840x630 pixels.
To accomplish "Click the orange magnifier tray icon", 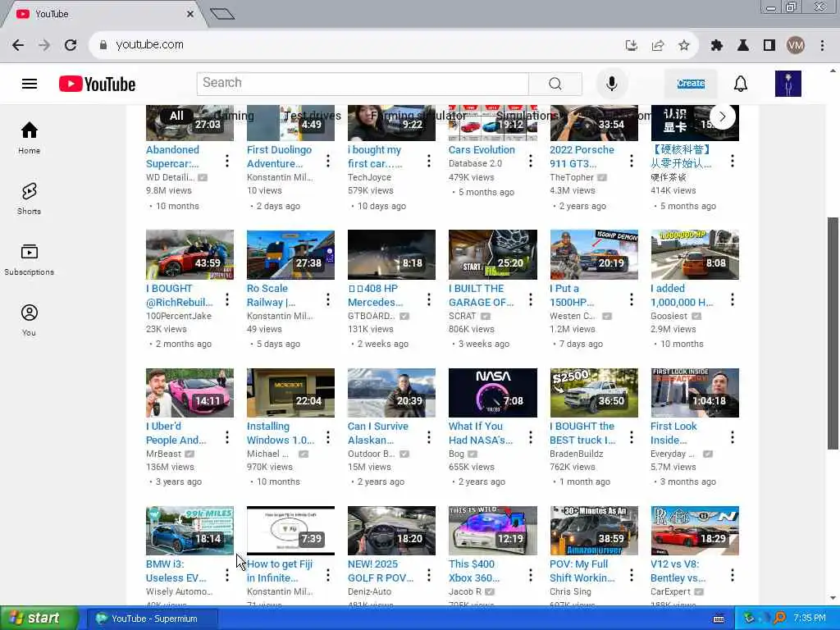I will pos(779,619).
